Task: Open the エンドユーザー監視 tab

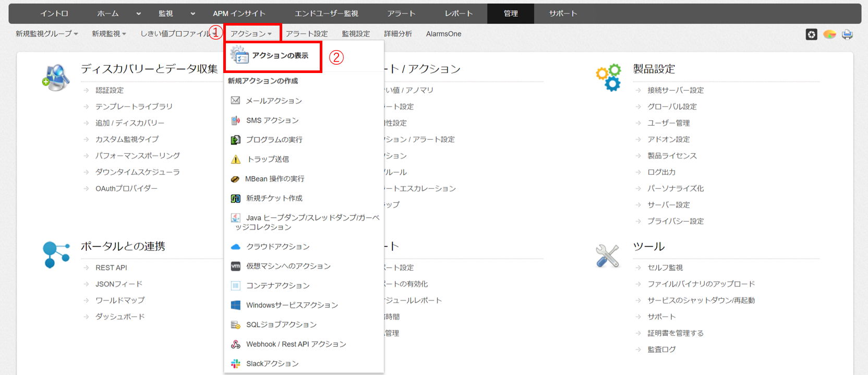Action: point(327,14)
